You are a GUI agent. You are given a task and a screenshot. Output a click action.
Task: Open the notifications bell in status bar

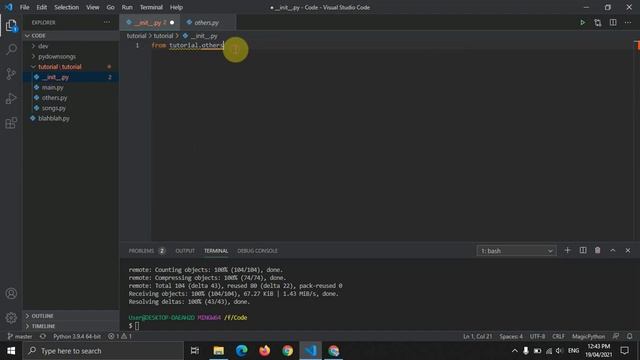(x=629, y=336)
